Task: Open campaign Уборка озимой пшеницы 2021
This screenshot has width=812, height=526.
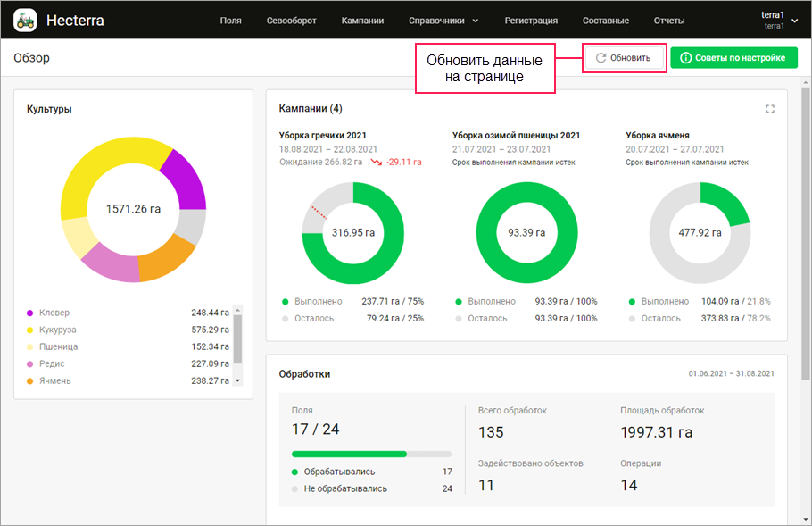Action: point(516,135)
